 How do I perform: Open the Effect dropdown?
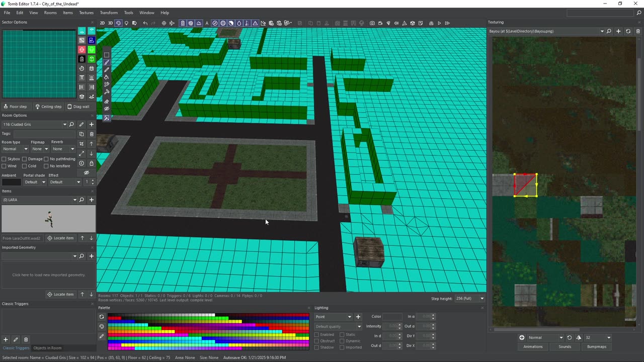65,182
